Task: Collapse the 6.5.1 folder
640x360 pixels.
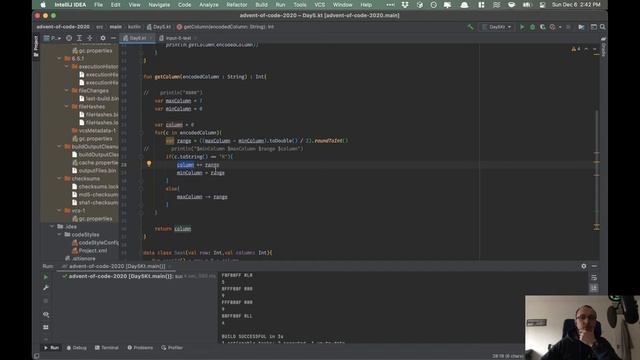Action: (60, 58)
